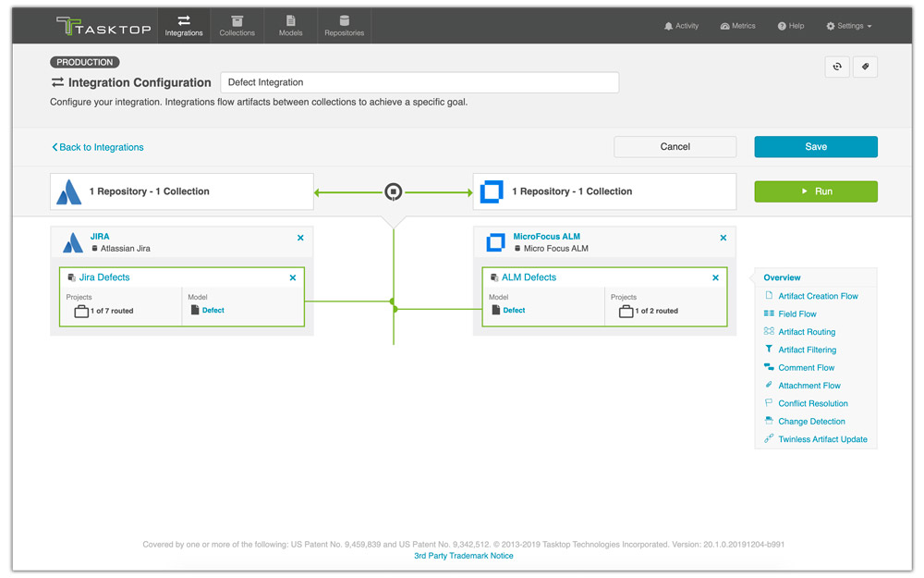924x578 pixels.
Task: Click the PRODUCTION badge
Action: click(85, 62)
